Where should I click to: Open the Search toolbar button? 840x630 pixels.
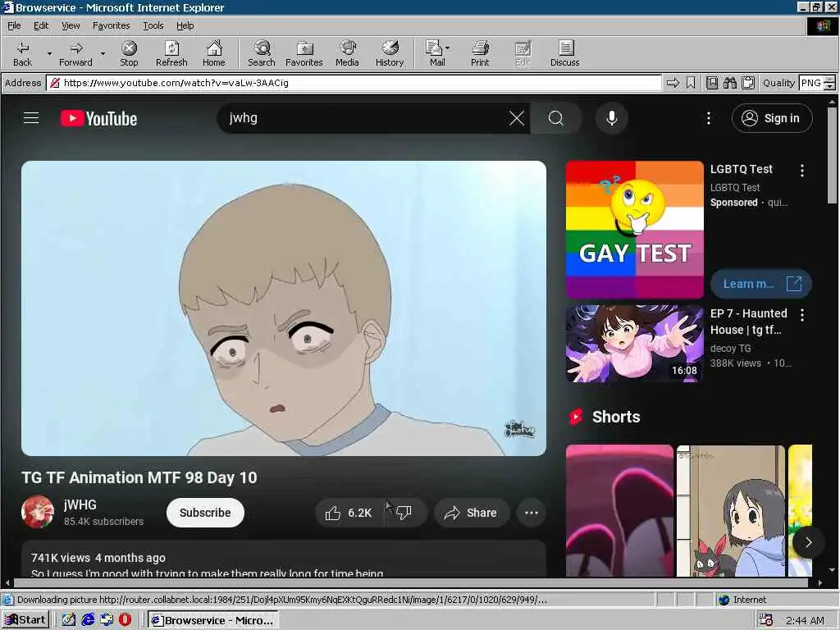(x=262, y=53)
